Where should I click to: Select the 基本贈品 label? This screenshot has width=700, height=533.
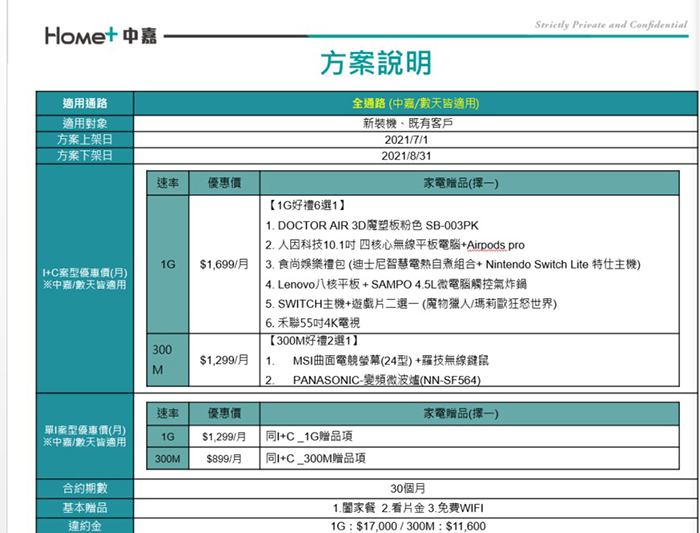(85, 508)
